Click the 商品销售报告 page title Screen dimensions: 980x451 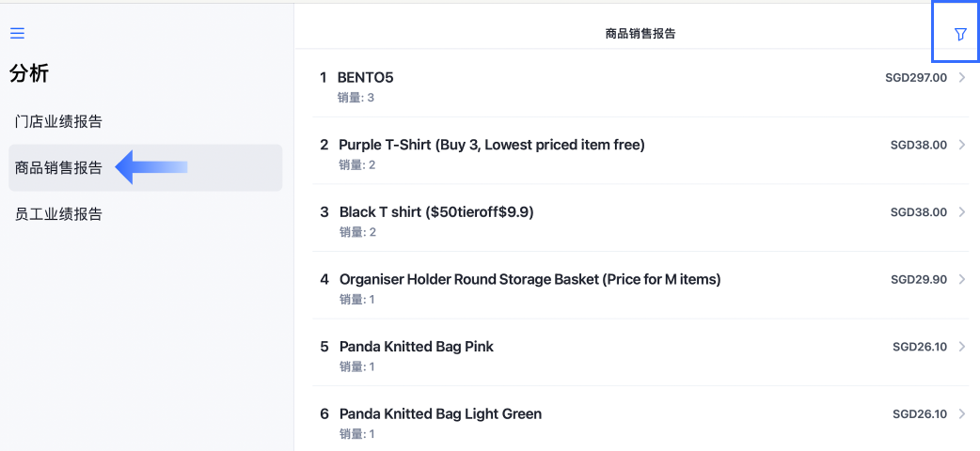(640, 34)
